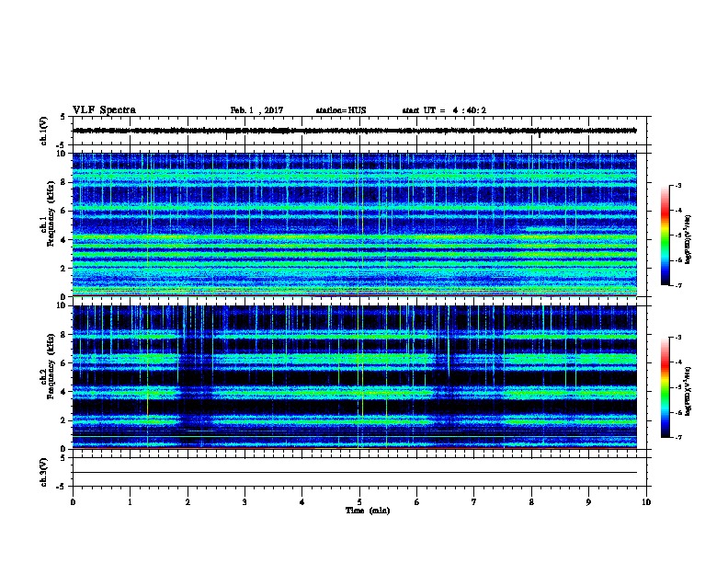Click the ch.2 color scale bar

pyautogui.click(x=665, y=387)
